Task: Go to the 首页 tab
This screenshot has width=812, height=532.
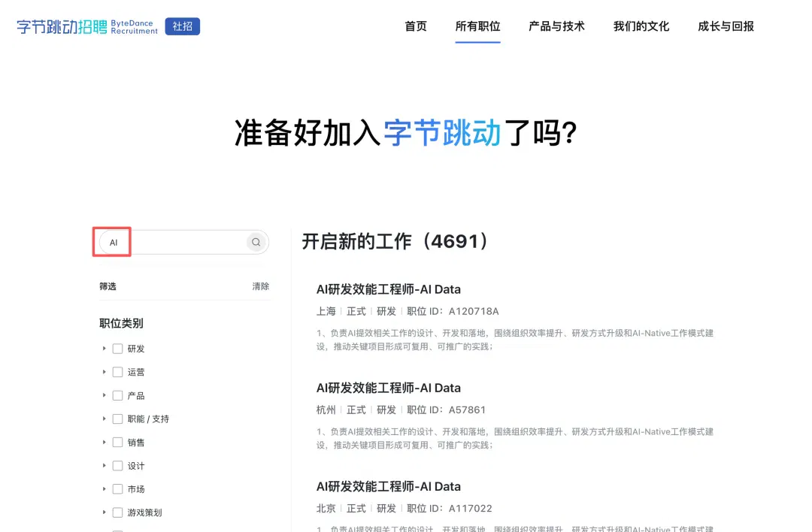Action: 415,26
